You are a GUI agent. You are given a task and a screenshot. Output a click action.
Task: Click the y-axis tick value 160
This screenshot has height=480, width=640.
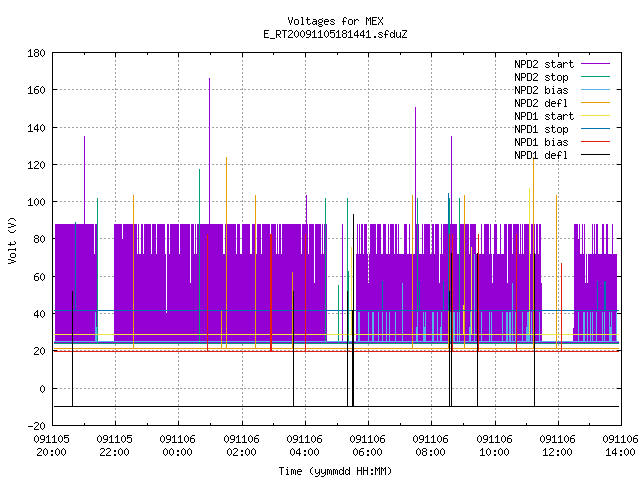(x=36, y=90)
